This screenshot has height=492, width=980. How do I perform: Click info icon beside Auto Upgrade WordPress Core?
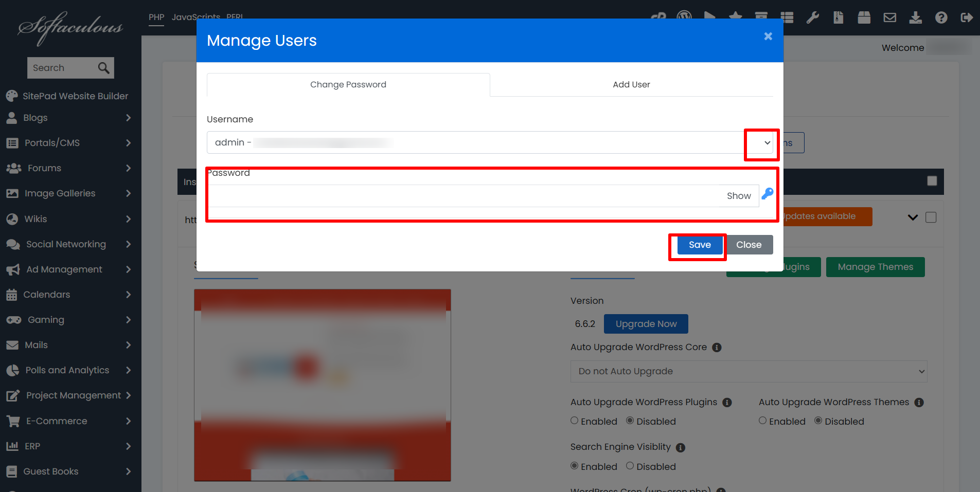[717, 348]
